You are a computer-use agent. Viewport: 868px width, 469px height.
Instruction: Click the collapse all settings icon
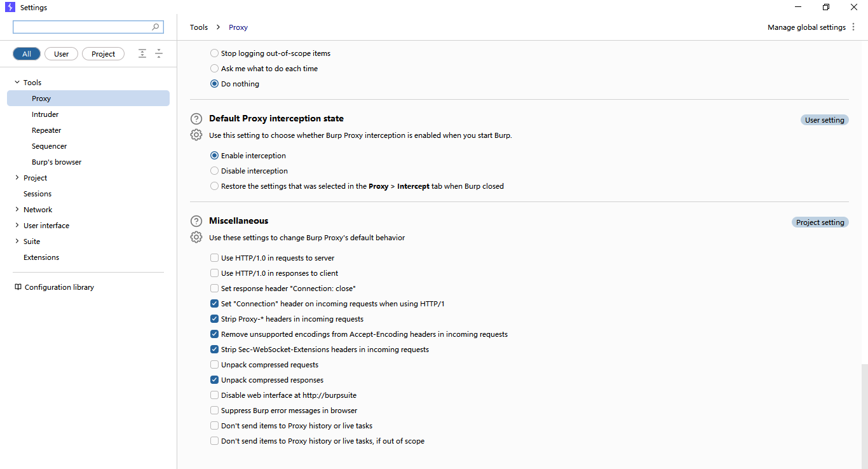click(159, 54)
